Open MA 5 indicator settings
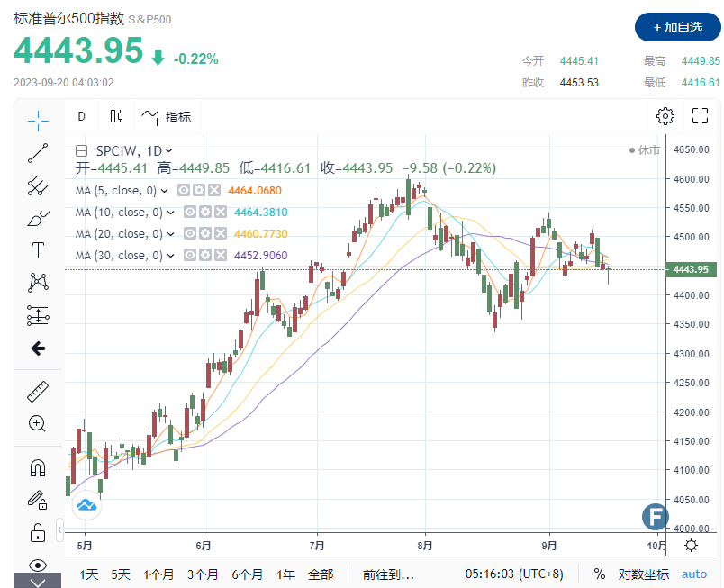This screenshot has height=588, width=724. [x=199, y=190]
